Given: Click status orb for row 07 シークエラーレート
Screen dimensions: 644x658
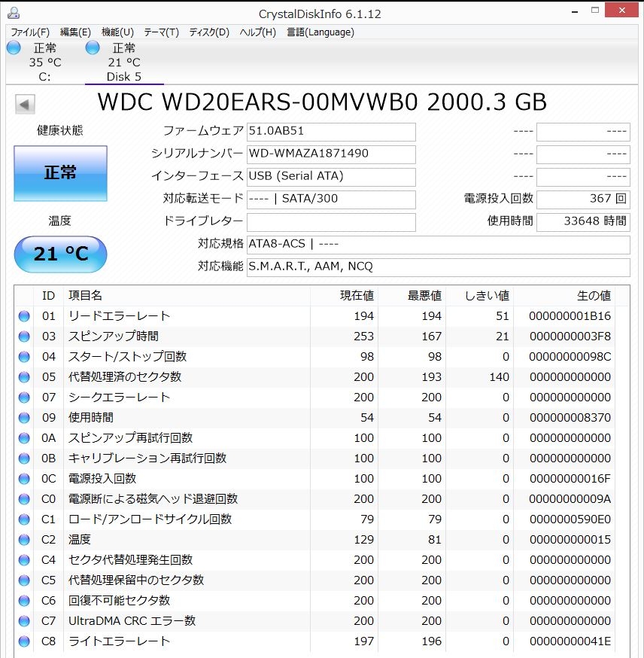Looking at the screenshot, I should click(24, 397).
